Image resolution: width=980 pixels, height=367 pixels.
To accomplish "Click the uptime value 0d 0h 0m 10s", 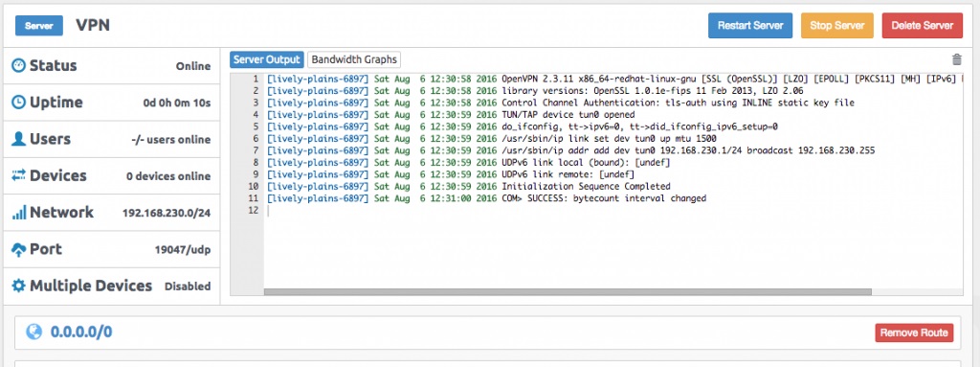I will click(177, 103).
